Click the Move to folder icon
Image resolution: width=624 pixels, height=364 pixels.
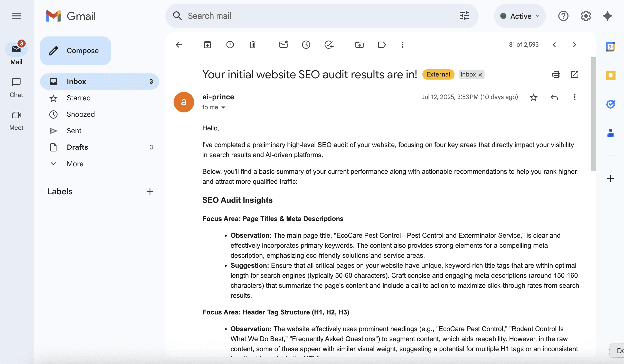[359, 45]
